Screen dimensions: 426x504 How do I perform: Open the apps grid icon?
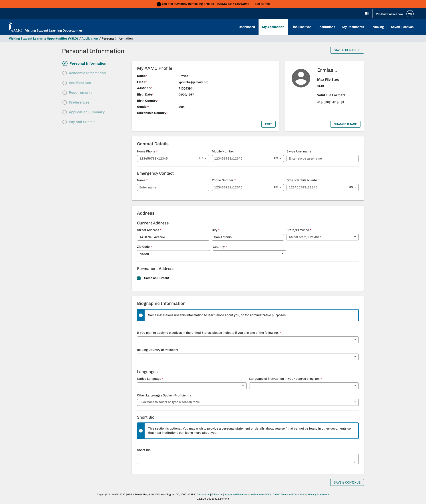(x=366, y=14)
